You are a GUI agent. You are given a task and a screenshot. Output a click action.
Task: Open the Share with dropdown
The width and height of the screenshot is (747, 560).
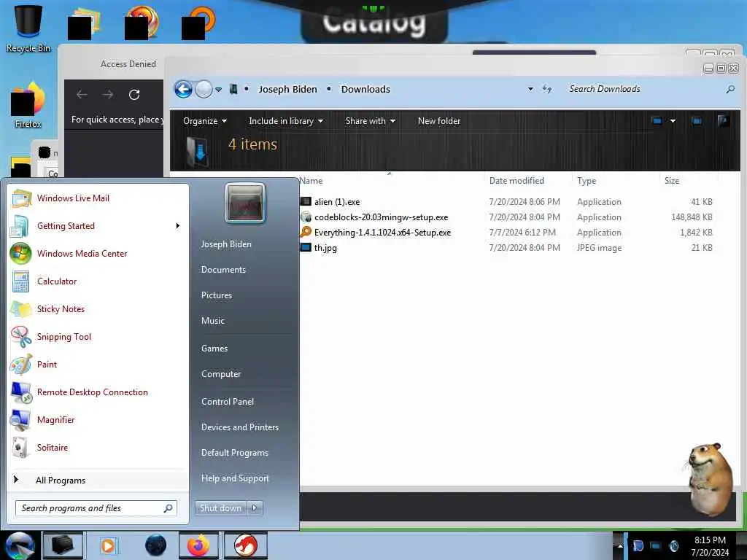370,121
